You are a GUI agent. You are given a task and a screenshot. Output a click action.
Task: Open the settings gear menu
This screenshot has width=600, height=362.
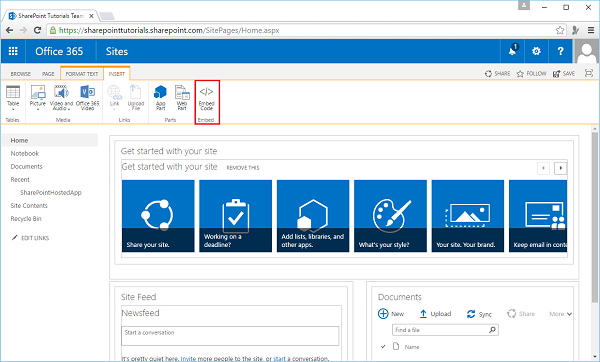pyautogui.click(x=536, y=51)
